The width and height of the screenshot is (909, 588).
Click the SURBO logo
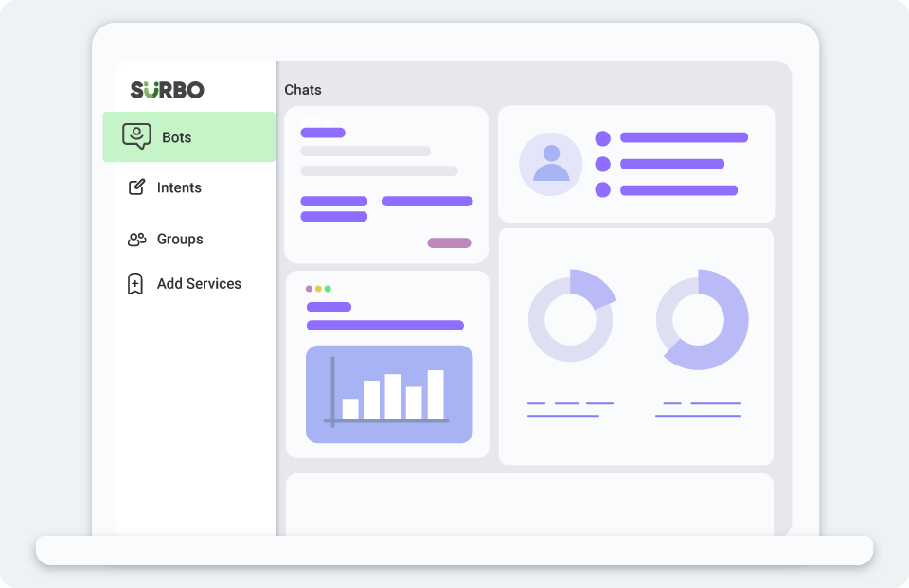tap(167, 89)
